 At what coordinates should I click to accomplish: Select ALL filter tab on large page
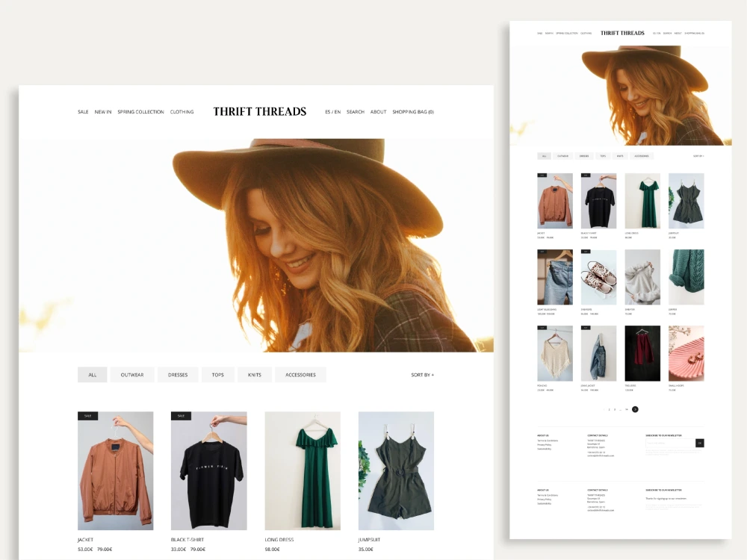(93, 375)
